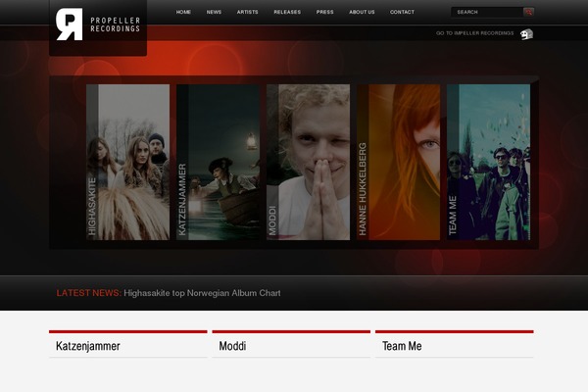Go to the News page
The width and height of the screenshot is (588, 392).
pos(214,12)
